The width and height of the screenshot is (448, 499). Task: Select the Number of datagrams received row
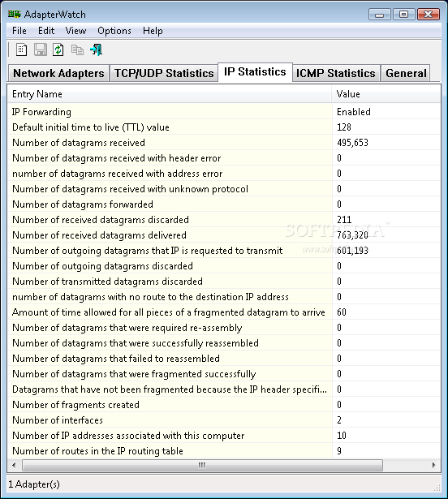(224, 143)
